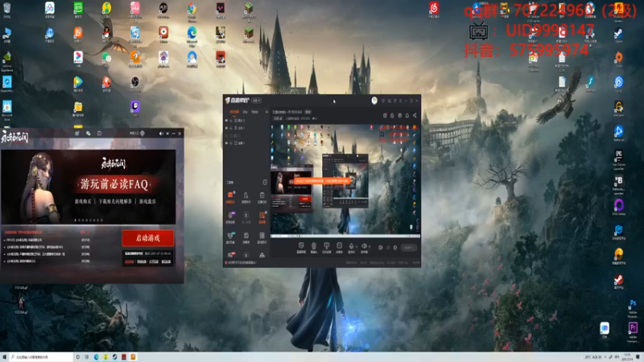The image size is (644, 362).
Task: Click the red link under launch game button
Action: pos(130,261)
